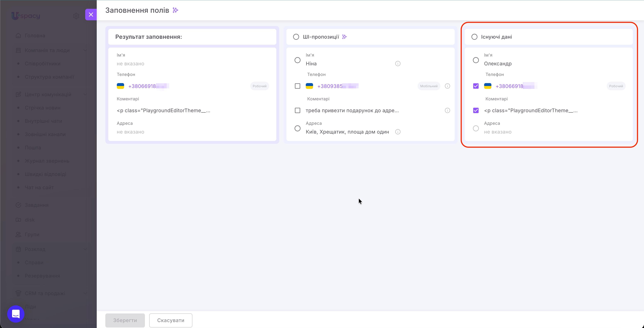The image size is (644, 328).
Task: Collapse Розклад section chevron
Action: tap(85, 249)
